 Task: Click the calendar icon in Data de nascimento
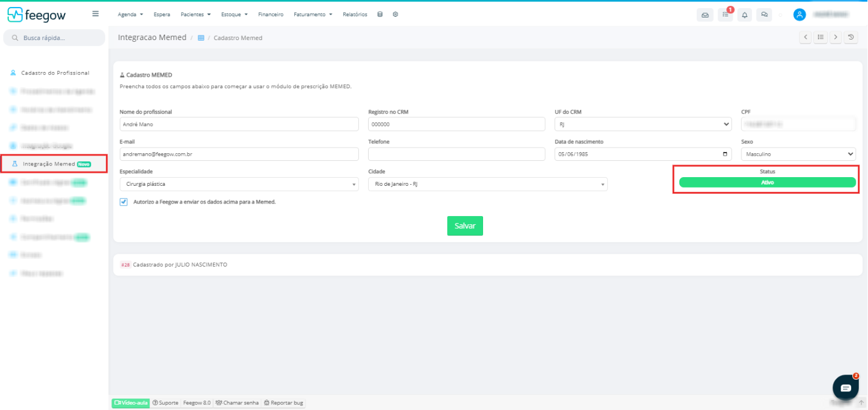725,154
